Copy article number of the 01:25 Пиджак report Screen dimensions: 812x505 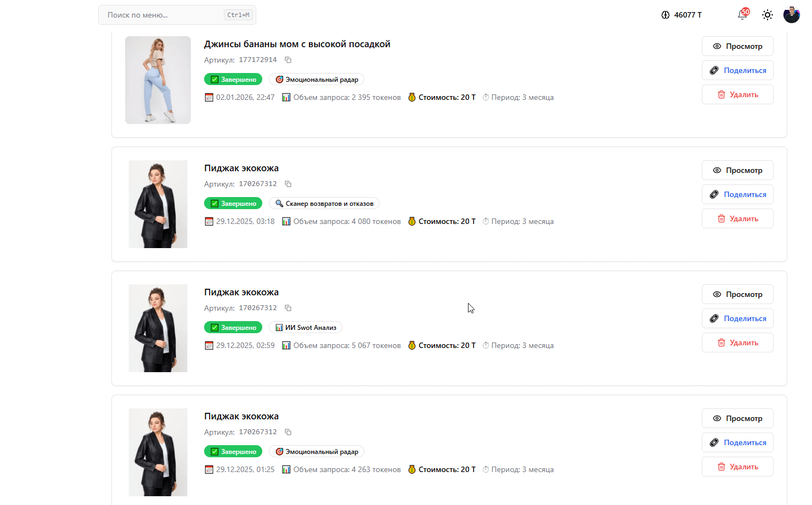coord(288,432)
